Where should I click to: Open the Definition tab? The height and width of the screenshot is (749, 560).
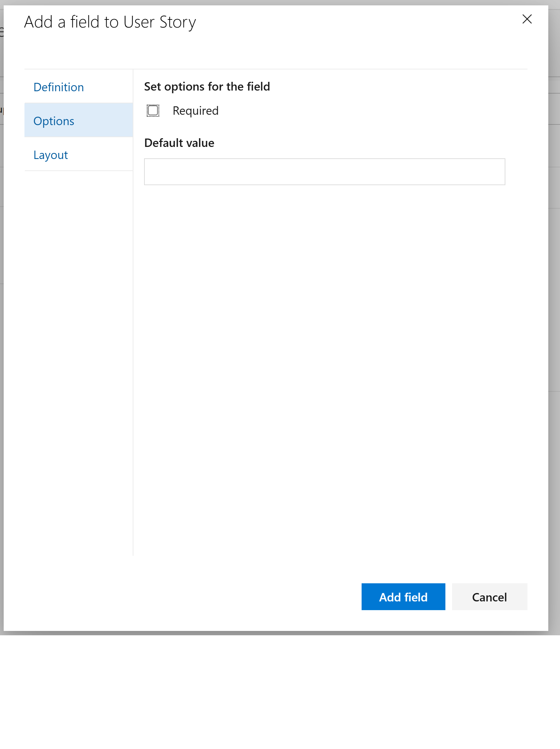coord(59,87)
